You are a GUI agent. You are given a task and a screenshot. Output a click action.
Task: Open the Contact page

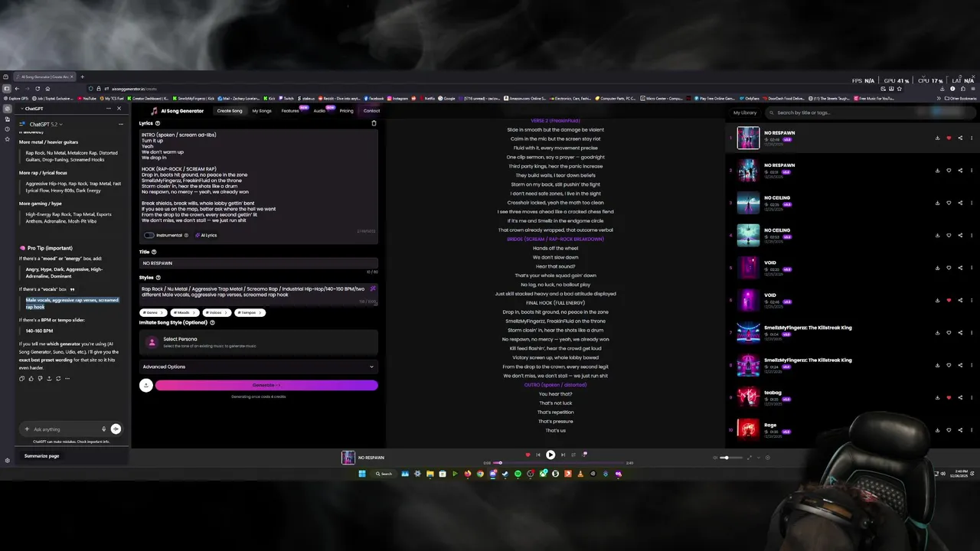click(x=371, y=111)
